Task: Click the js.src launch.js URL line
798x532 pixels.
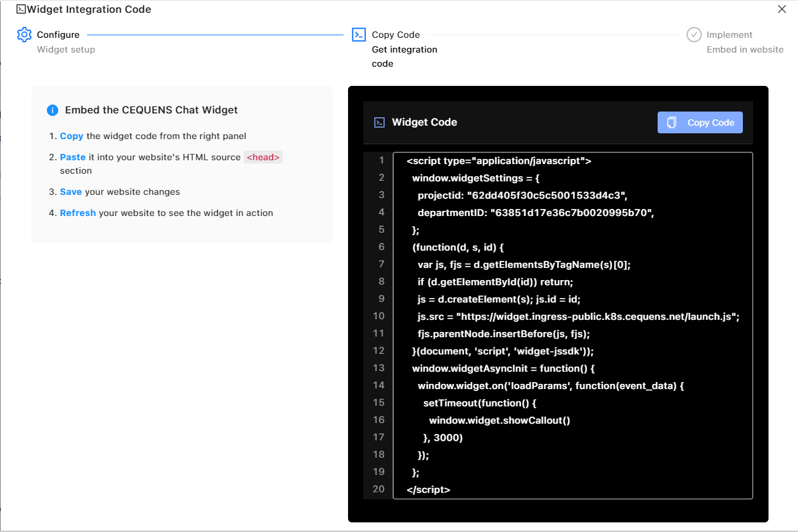Action: click(579, 317)
